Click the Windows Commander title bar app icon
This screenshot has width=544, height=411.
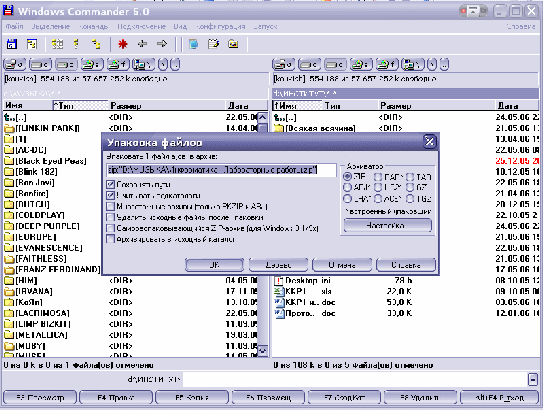8,11
